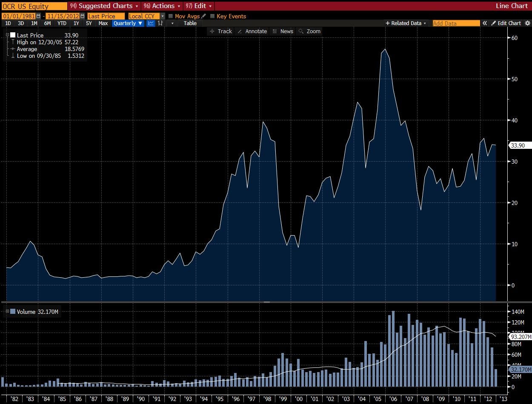Click the OCR US Equity security field
Viewport: 532px width, 404px height.
pos(34,6)
